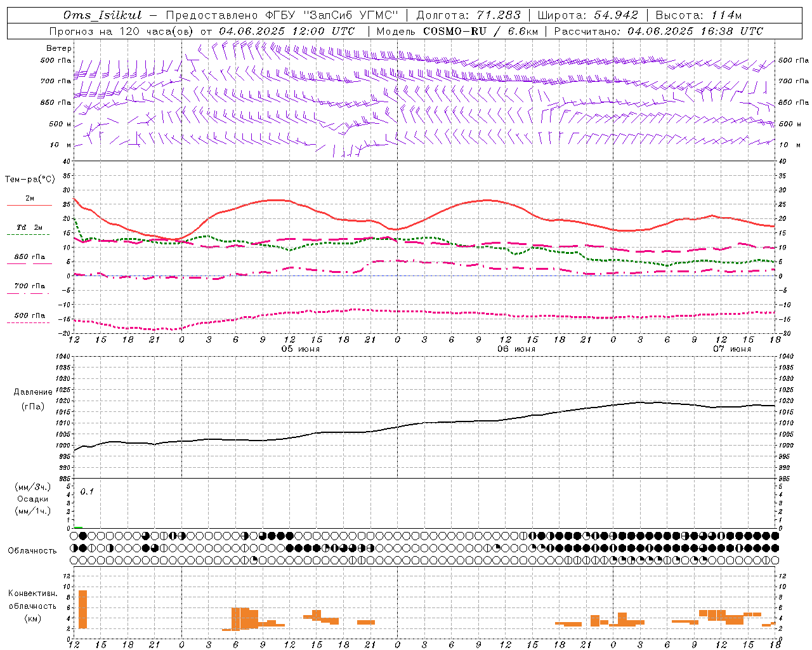Click the 10 м wind level label on left
Screen dimensions: 812x650
coord(60,145)
